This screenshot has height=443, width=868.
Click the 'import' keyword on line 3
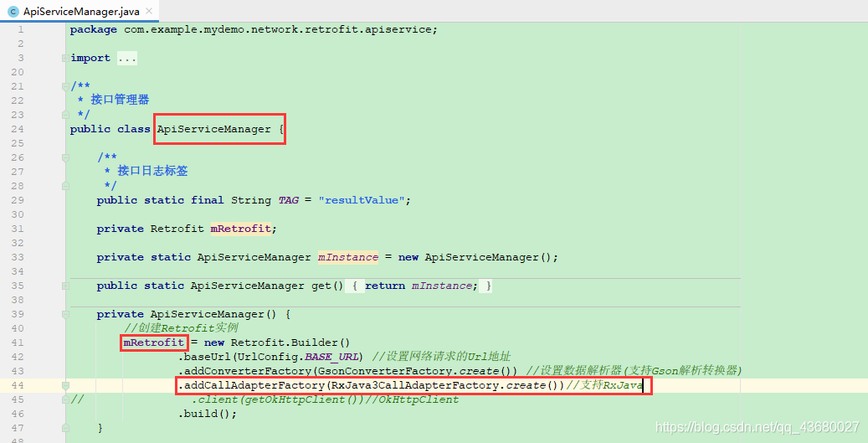coord(90,58)
